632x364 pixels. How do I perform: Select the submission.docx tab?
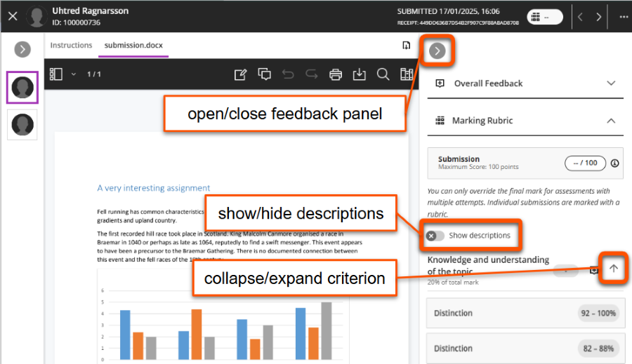(133, 45)
